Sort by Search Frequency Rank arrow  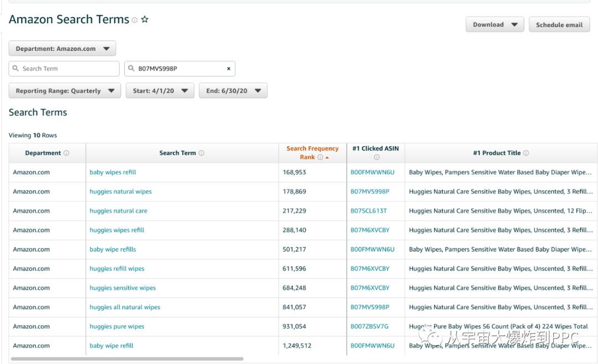327,158
